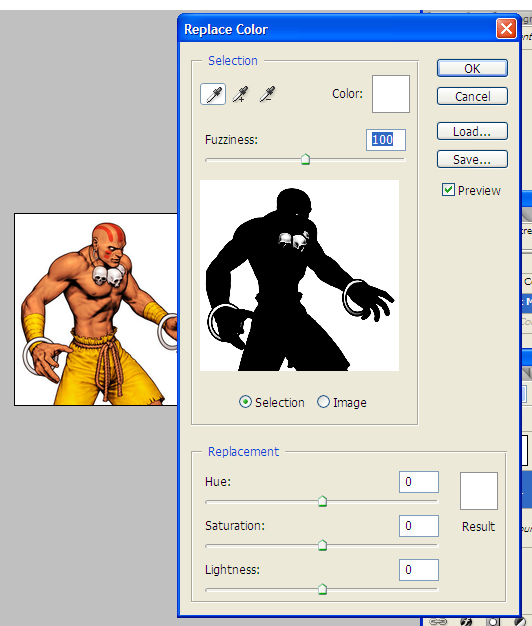
Task: Click the black-and-white selection mask preview
Action: [x=299, y=275]
